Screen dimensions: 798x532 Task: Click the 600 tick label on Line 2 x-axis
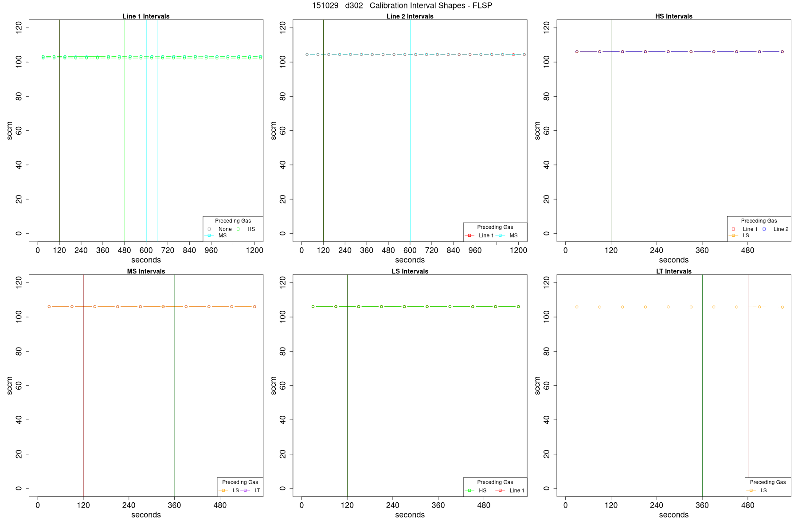[410, 250]
